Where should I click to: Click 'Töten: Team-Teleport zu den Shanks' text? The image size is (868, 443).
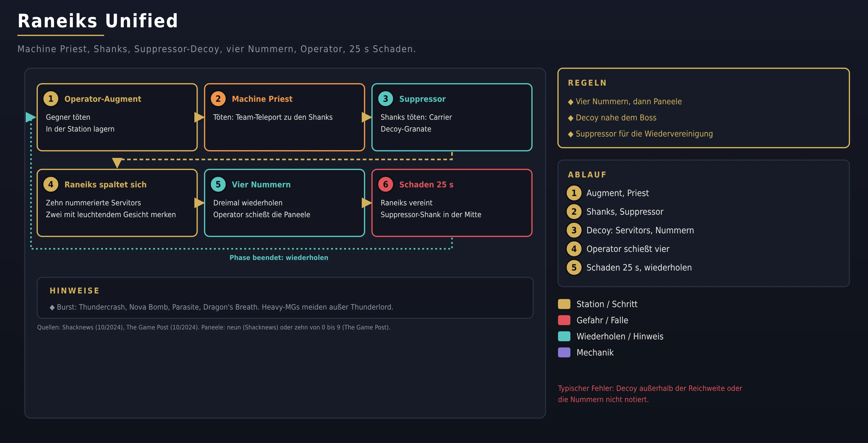(272, 117)
